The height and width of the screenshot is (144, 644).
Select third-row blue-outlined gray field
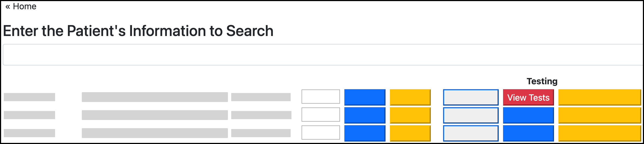point(471,133)
